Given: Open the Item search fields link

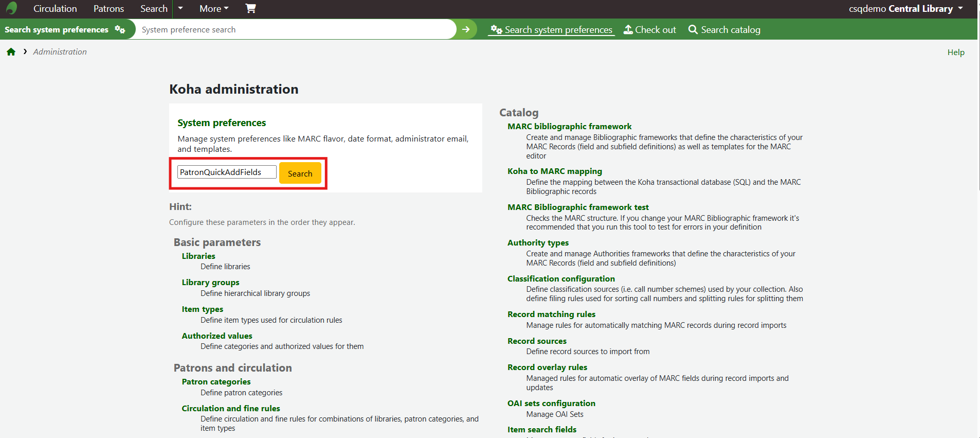Looking at the screenshot, I should click(x=542, y=430).
